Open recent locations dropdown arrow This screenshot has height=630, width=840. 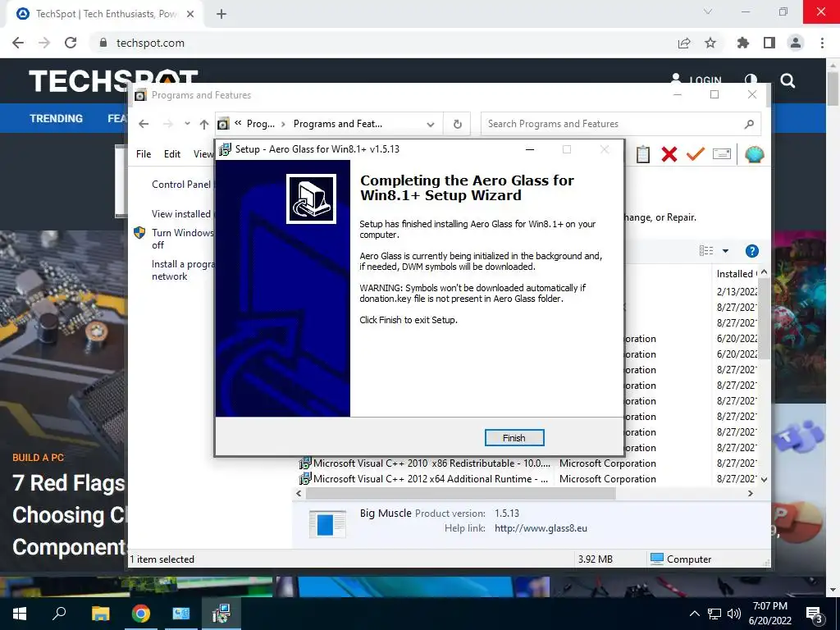(x=187, y=124)
